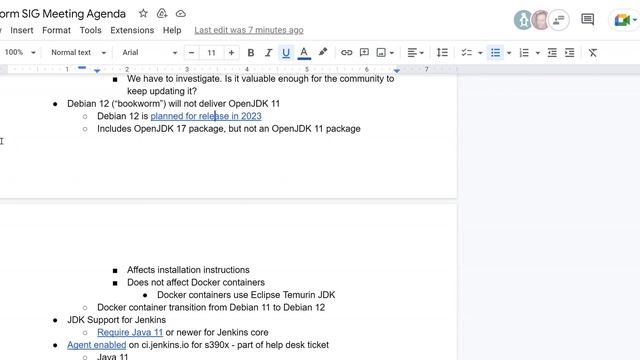This screenshot has width=640, height=360.
Task: Open the insert image dropdown arrow
Action: click(392, 53)
